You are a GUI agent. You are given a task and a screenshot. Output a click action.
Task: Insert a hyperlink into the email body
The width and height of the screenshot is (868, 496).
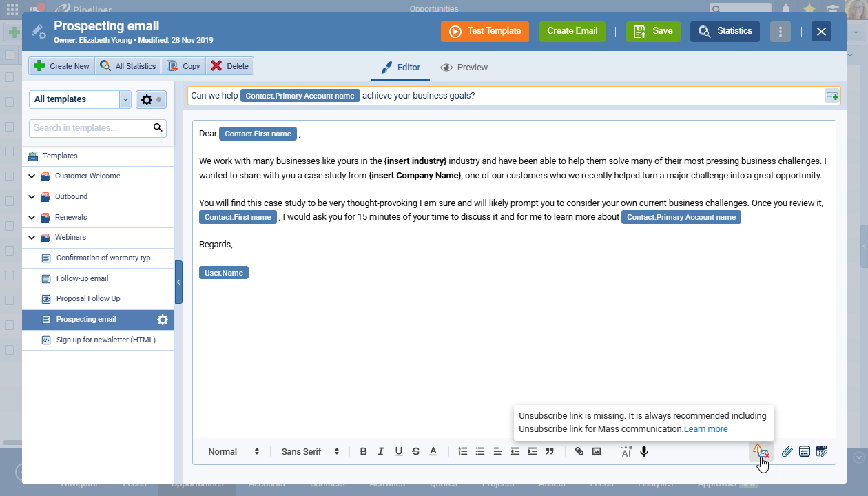point(579,451)
